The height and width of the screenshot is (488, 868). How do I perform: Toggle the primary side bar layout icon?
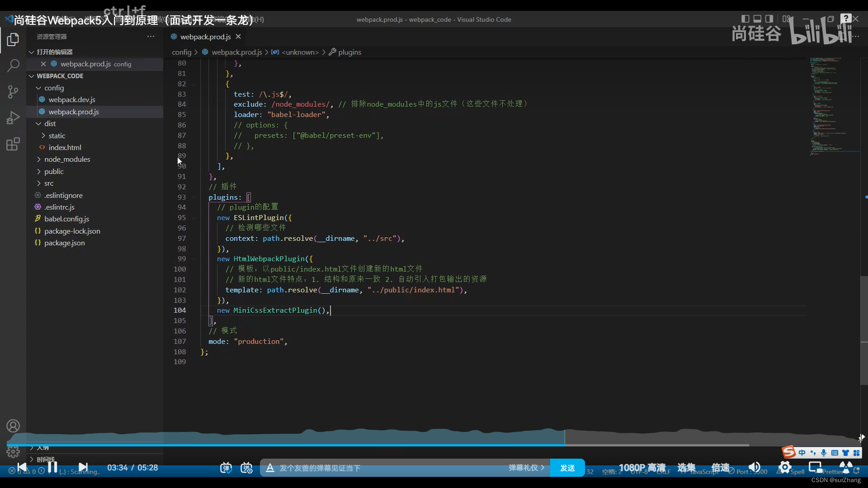745,19
